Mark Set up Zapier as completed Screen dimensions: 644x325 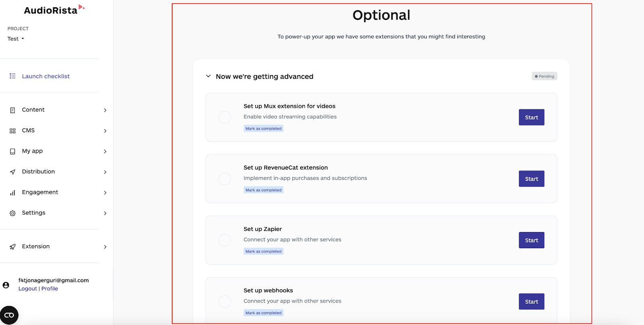click(264, 251)
